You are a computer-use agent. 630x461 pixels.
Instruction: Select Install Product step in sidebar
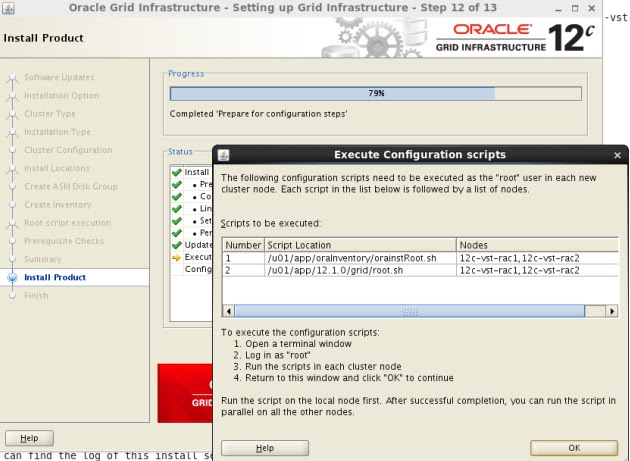coord(55,277)
